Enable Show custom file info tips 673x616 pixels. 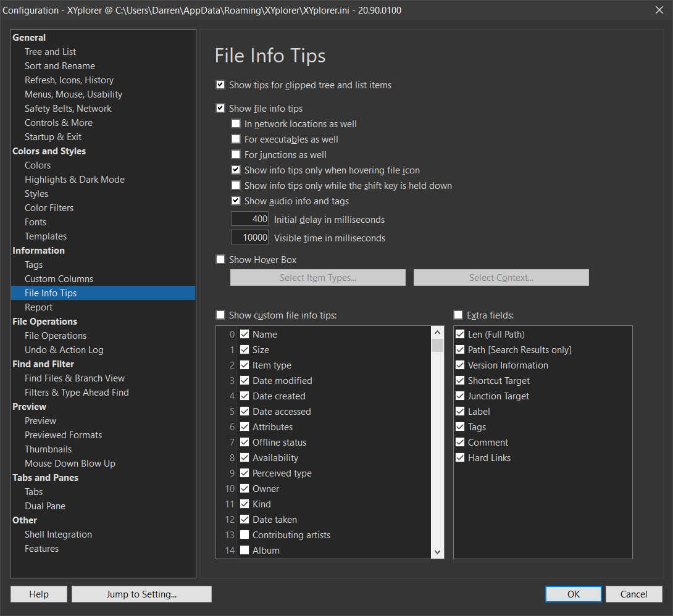tap(220, 315)
